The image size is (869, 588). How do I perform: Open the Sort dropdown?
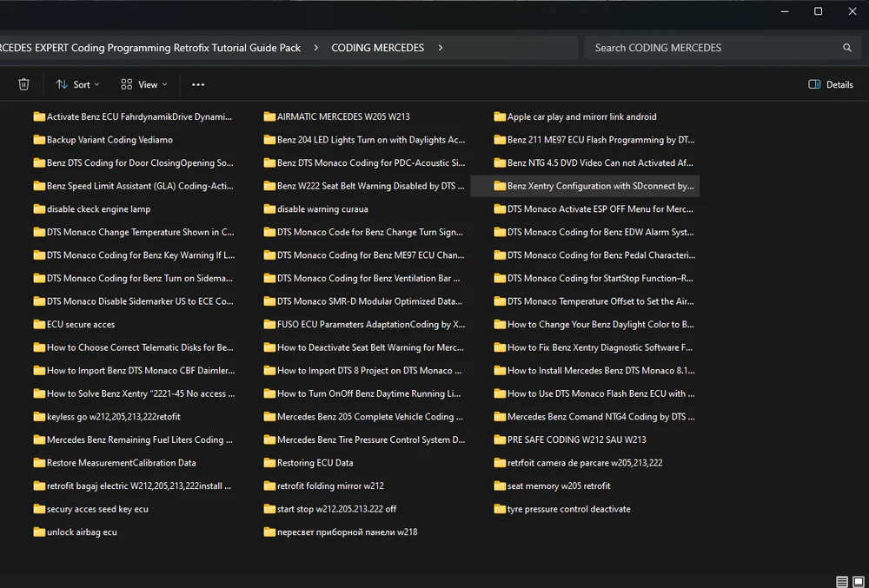[x=77, y=84]
